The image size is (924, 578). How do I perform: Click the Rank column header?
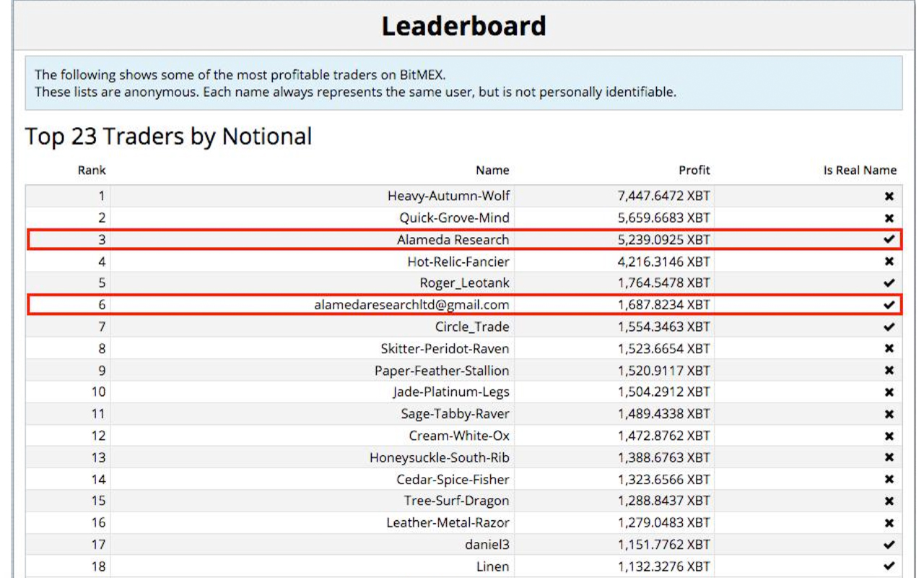(92, 171)
